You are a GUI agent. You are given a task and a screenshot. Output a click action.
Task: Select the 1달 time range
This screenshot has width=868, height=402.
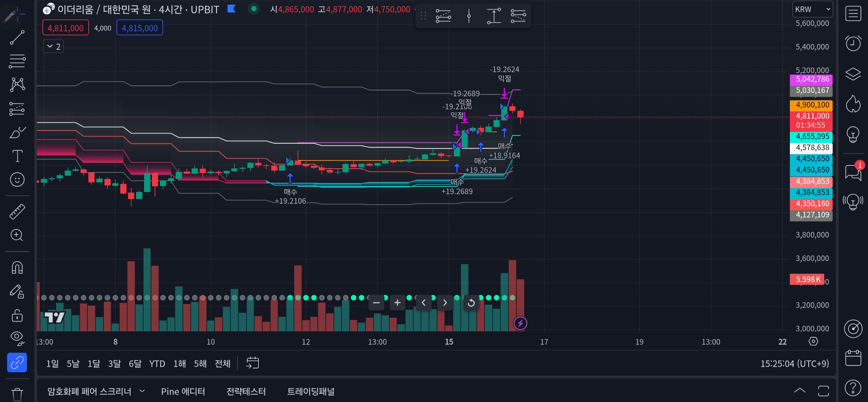tap(94, 364)
